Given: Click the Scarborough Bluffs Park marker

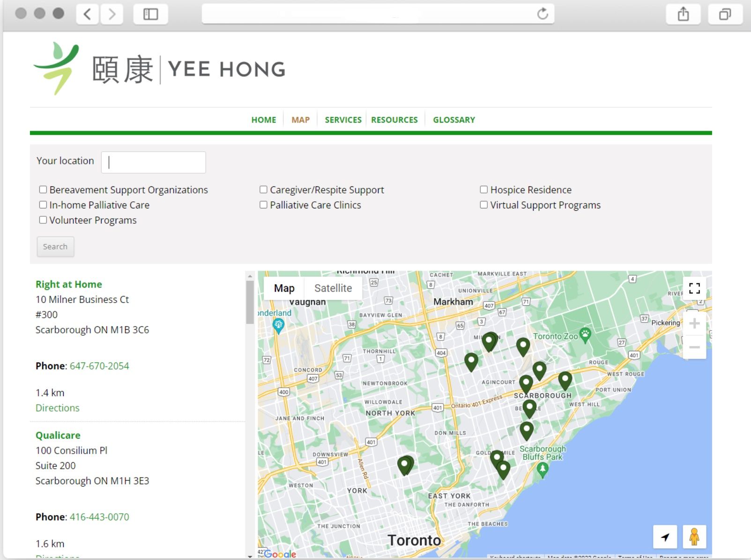Looking at the screenshot, I should [x=543, y=469].
